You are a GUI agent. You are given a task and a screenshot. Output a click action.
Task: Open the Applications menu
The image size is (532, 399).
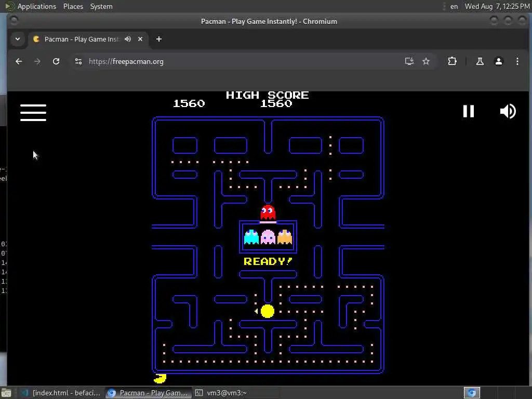pos(31,6)
